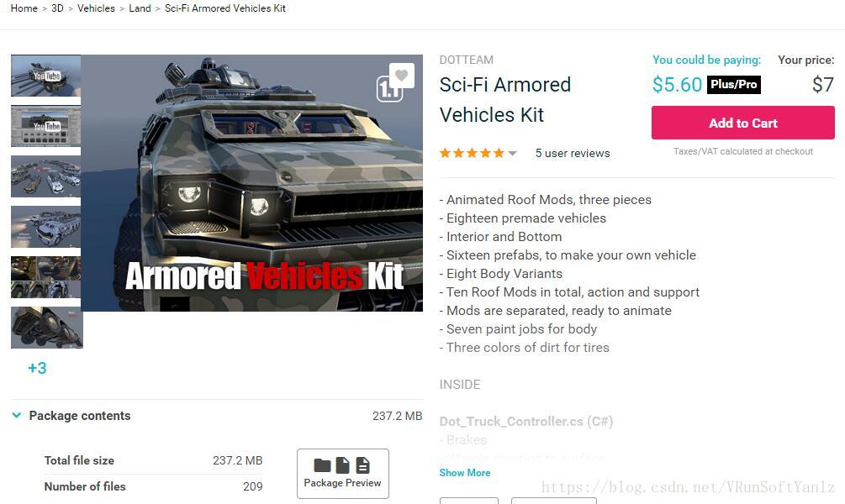Navigate to 3D breadcrumb category
Viewport: 845px width, 504px height.
pos(57,8)
